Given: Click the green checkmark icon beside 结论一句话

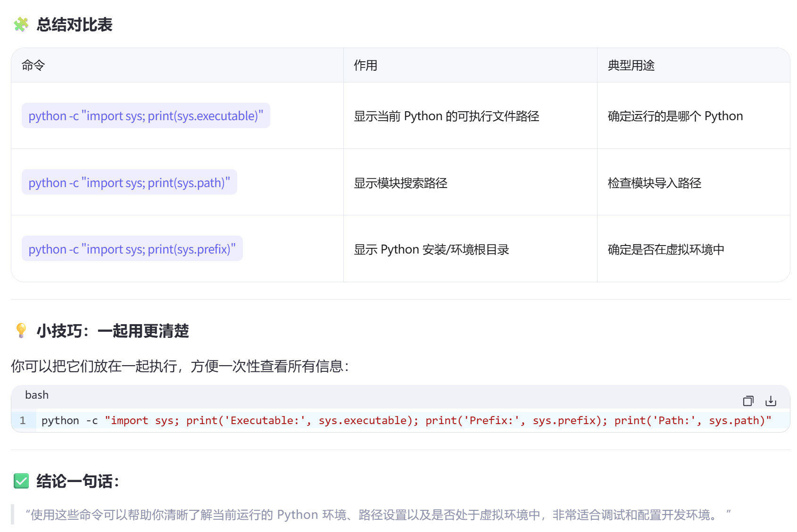Looking at the screenshot, I should [20, 482].
